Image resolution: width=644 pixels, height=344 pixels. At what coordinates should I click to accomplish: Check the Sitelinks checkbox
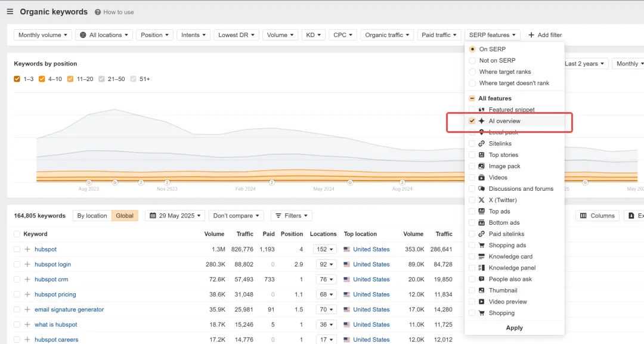[472, 144]
